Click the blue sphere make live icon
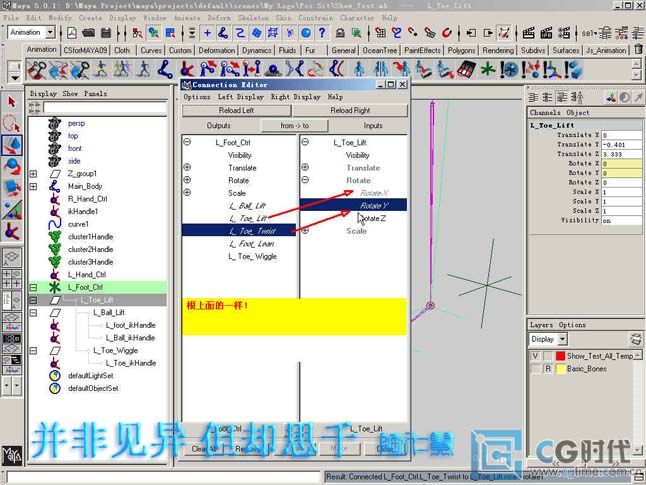Viewport: 646px width, 485px height. coord(306,33)
